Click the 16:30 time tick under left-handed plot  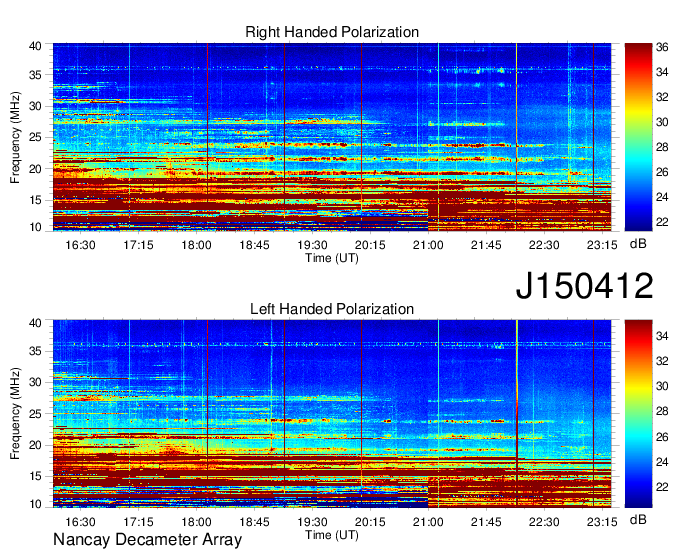(80, 522)
